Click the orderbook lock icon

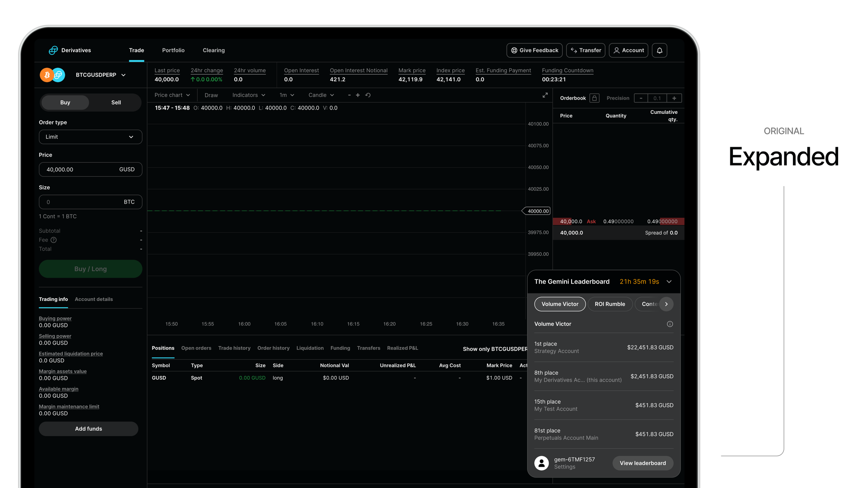point(594,98)
